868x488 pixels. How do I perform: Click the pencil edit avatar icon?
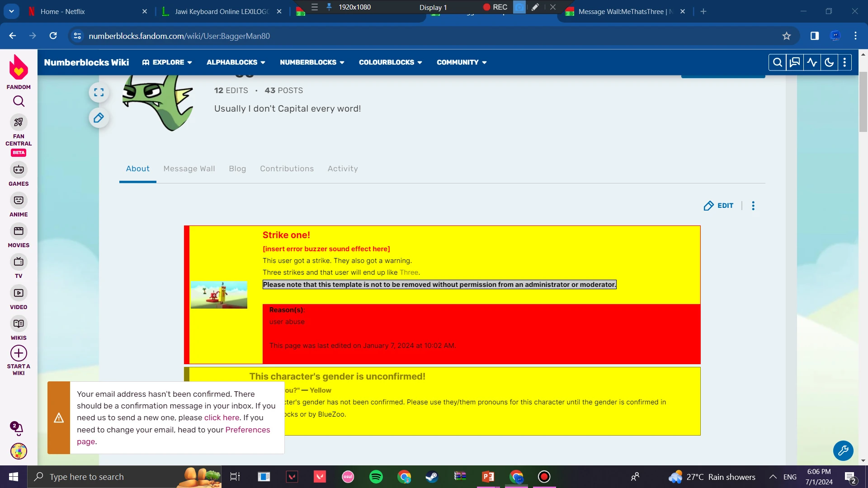(99, 118)
